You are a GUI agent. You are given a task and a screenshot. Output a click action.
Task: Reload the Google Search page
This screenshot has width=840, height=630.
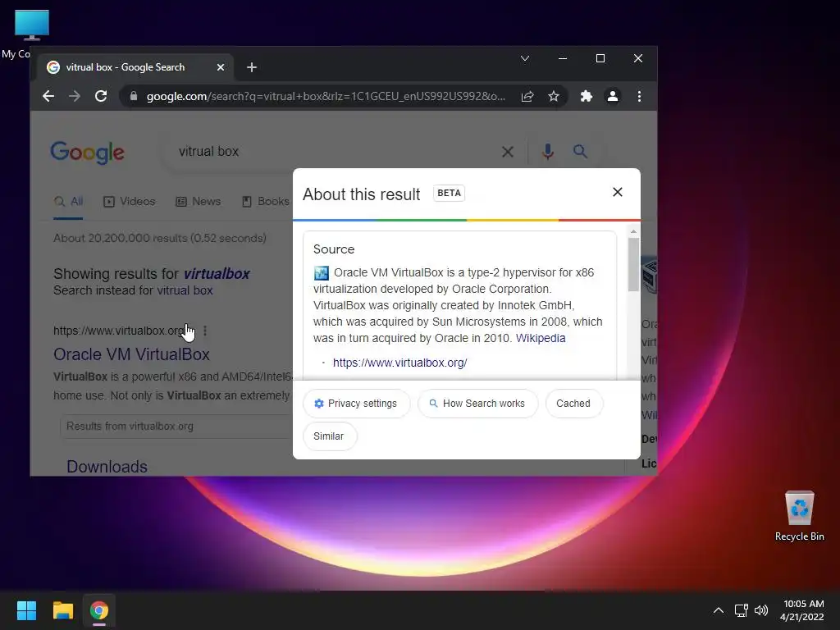[x=101, y=97]
